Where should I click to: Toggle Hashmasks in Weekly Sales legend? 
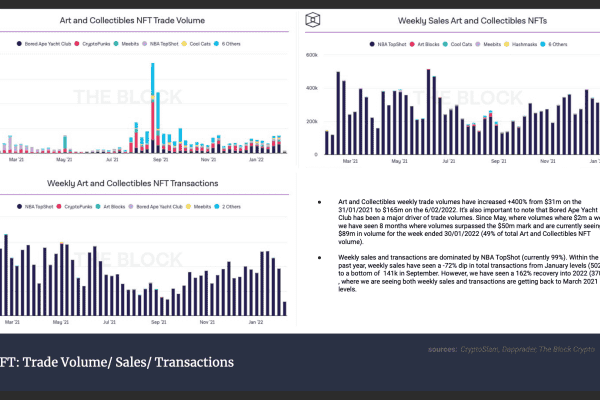tap(520, 44)
